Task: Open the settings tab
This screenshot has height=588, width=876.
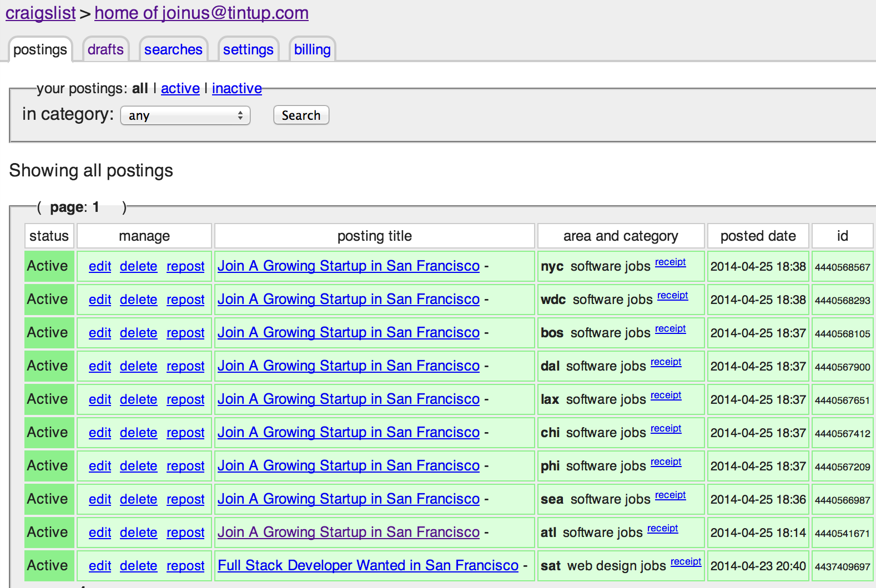Action: coord(248,49)
